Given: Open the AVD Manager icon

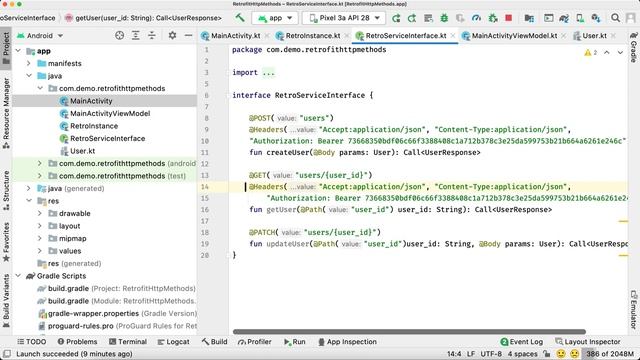Looking at the screenshot, I should click(x=580, y=18).
